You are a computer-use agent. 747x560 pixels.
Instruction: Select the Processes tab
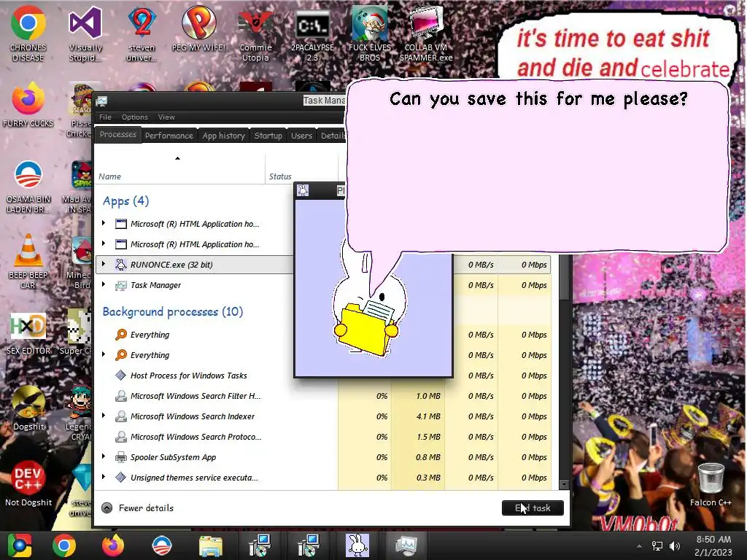[x=118, y=135]
